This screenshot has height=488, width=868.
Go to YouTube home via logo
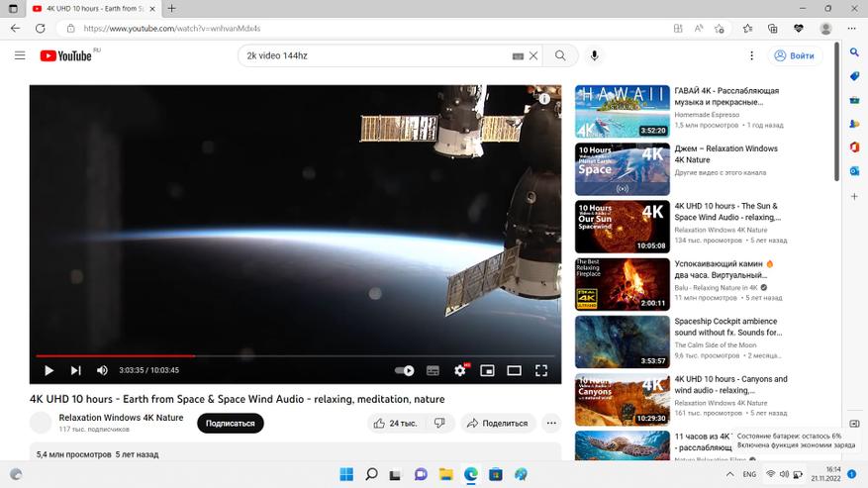pos(65,55)
